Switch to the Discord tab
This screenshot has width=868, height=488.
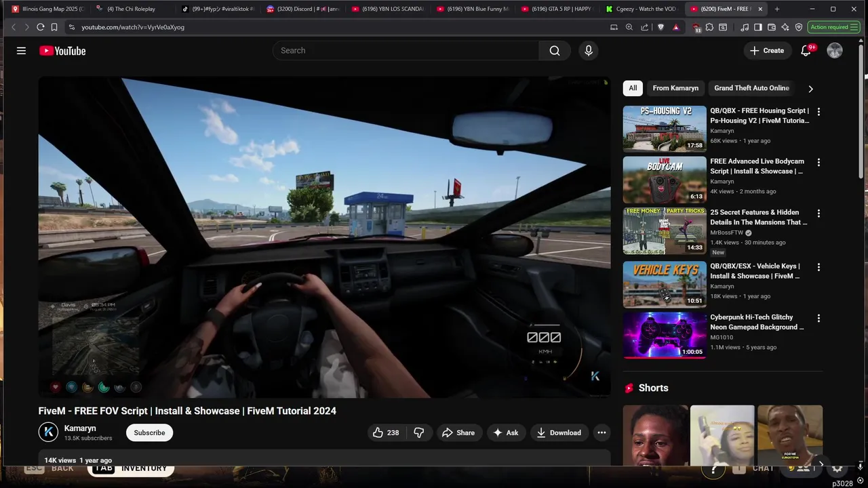302,9
